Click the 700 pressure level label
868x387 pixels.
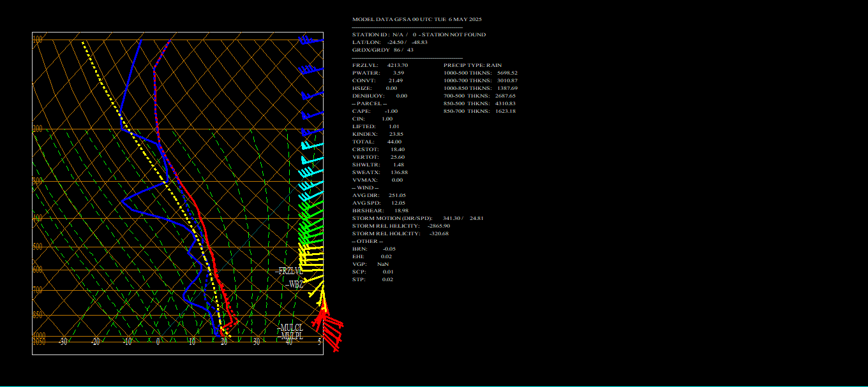point(38,290)
